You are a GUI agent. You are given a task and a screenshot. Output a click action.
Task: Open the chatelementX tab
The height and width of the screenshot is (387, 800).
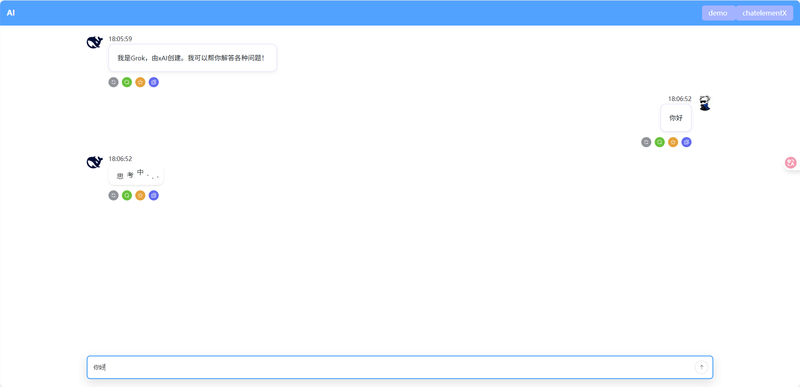coord(764,13)
